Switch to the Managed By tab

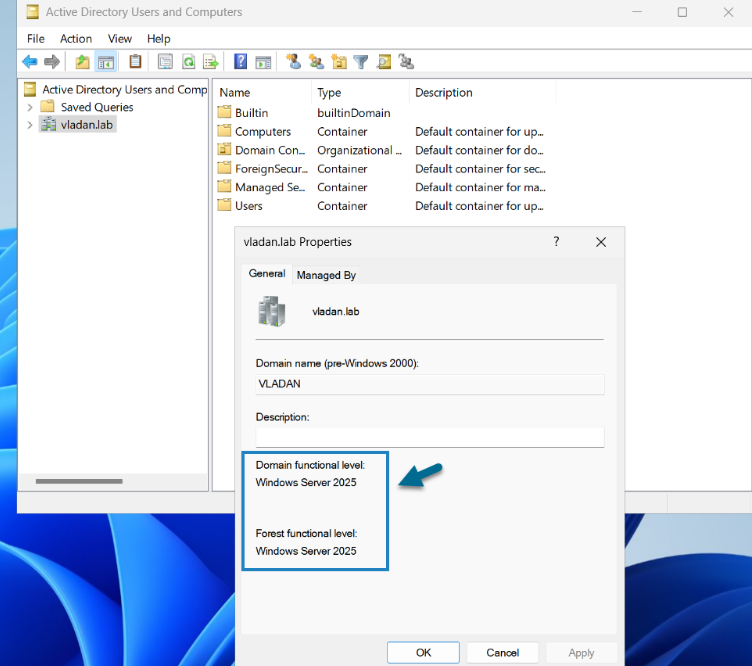point(326,275)
